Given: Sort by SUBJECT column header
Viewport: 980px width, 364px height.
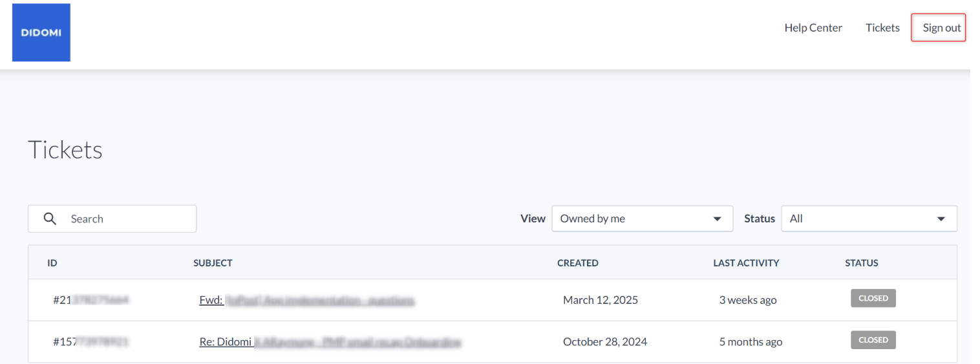Looking at the screenshot, I should [x=213, y=263].
